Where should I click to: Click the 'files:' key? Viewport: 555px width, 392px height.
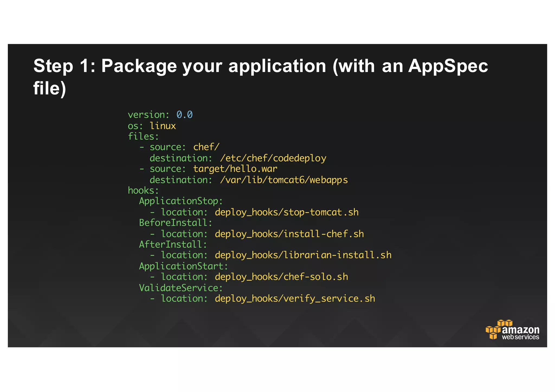[143, 136]
